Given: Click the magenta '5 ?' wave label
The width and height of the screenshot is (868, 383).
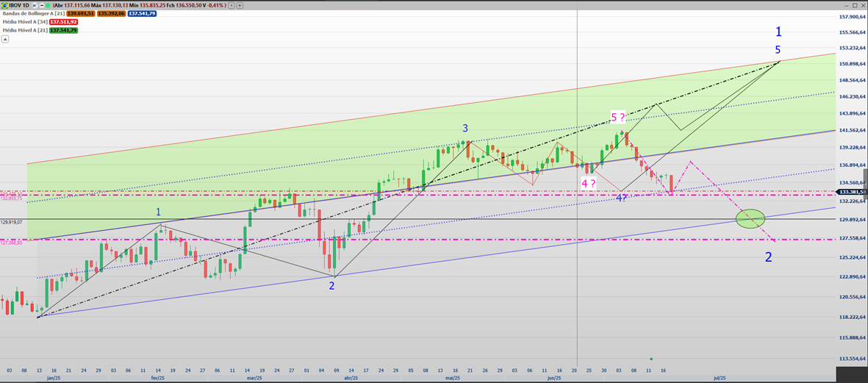Looking at the screenshot, I should 618,118.
